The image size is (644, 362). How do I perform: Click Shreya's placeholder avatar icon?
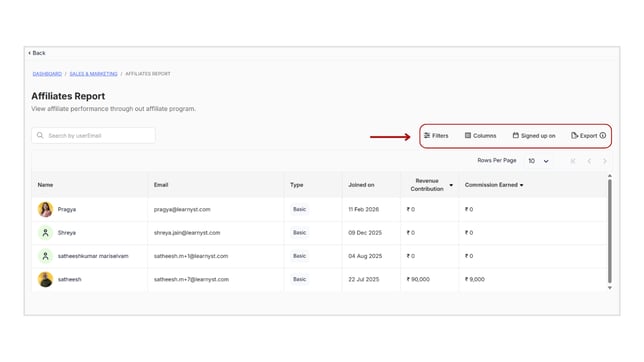click(46, 233)
